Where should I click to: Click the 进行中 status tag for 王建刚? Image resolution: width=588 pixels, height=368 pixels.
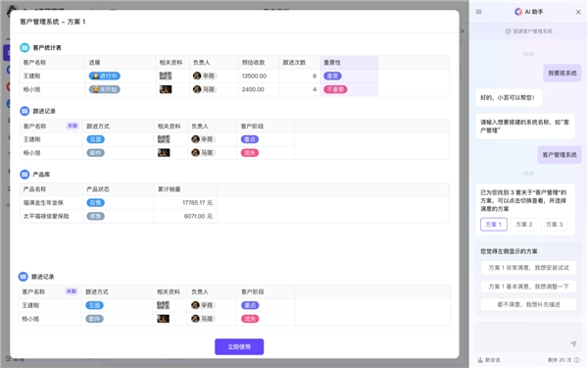(x=105, y=76)
